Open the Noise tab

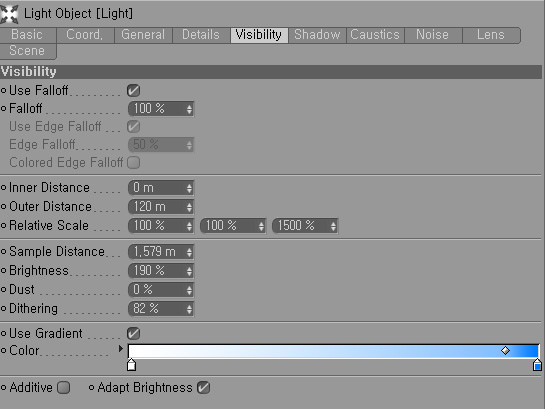(433, 35)
